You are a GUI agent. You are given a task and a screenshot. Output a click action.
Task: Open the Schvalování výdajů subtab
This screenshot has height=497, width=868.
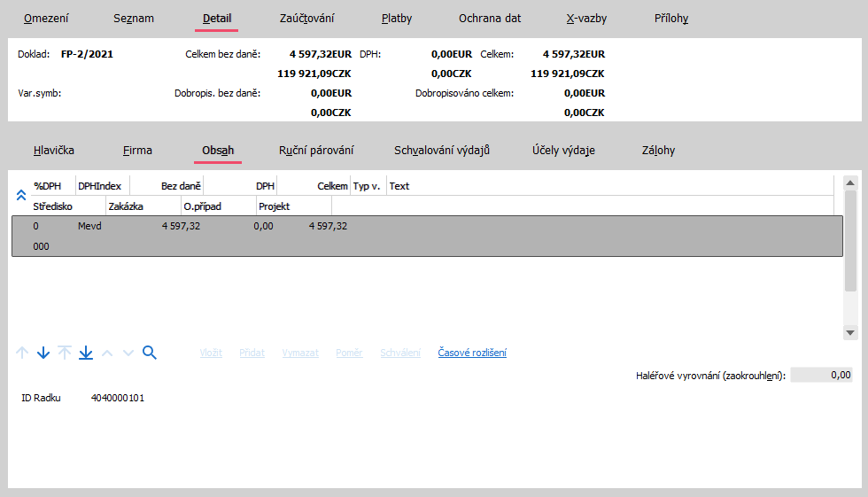pos(442,151)
